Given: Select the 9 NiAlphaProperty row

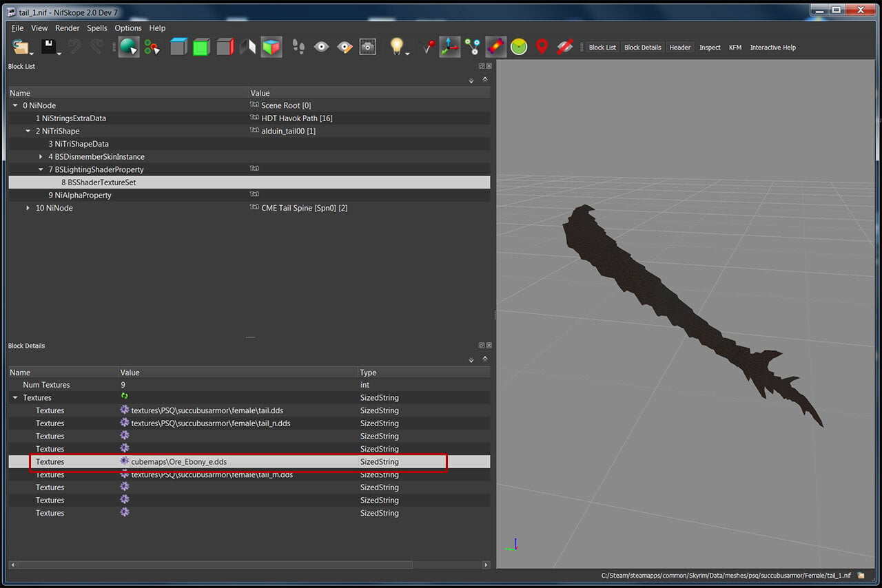Looking at the screenshot, I should click(x=249, y=195).
